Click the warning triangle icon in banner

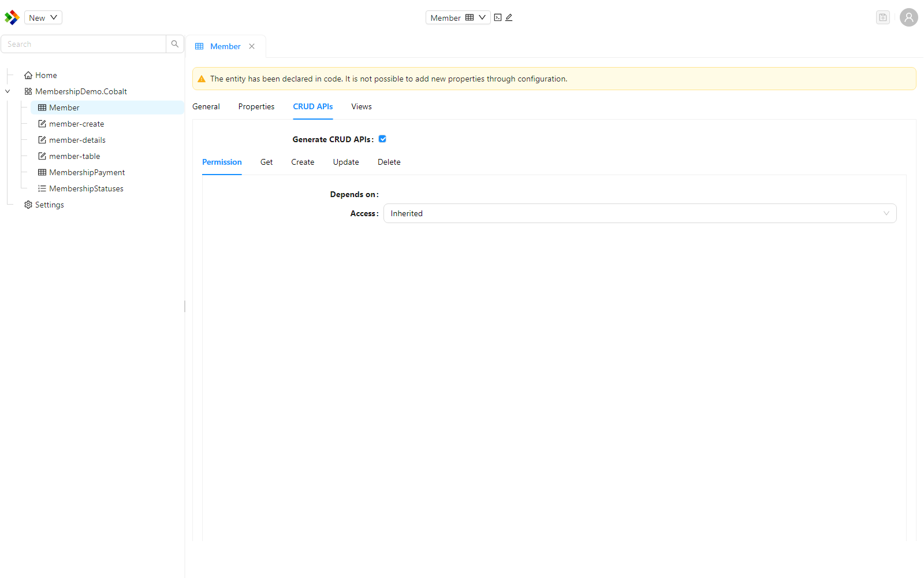(202, 79)
